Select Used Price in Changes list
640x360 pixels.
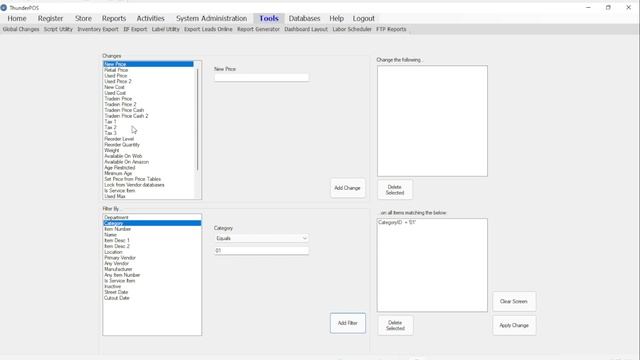click(116, 76)
